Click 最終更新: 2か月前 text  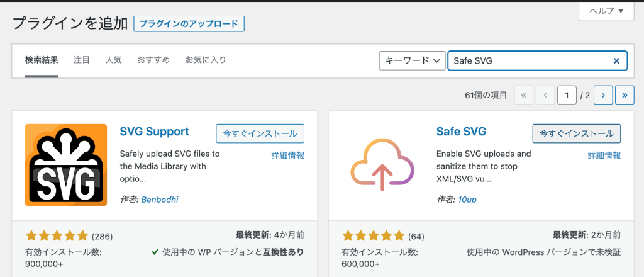tap(587, 235)
